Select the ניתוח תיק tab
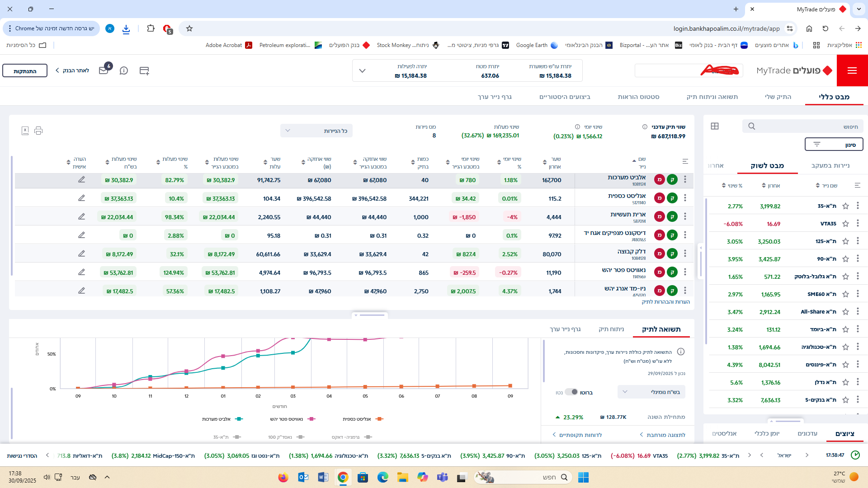The image size is (868, 488). point(611,329)
